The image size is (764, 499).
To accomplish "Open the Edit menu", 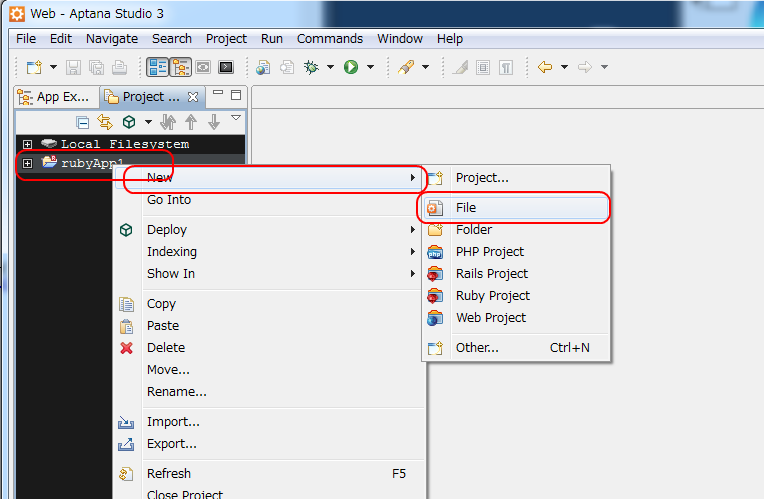I will pos(61,38).
